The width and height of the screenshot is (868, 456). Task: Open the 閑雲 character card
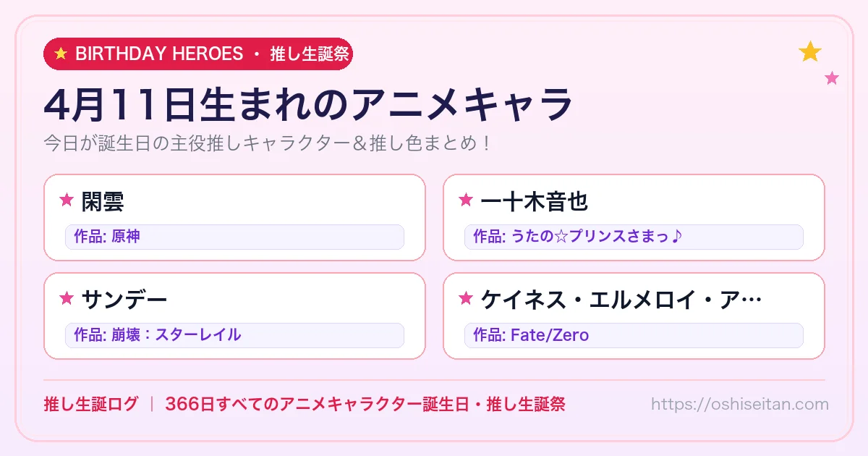pyautogui.click(x=234, y=217)
